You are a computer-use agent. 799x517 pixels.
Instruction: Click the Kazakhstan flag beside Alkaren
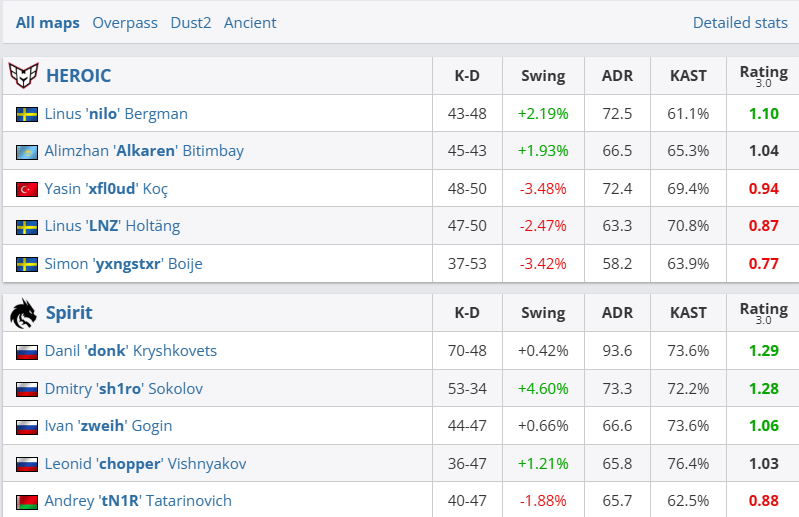point(27,152)
